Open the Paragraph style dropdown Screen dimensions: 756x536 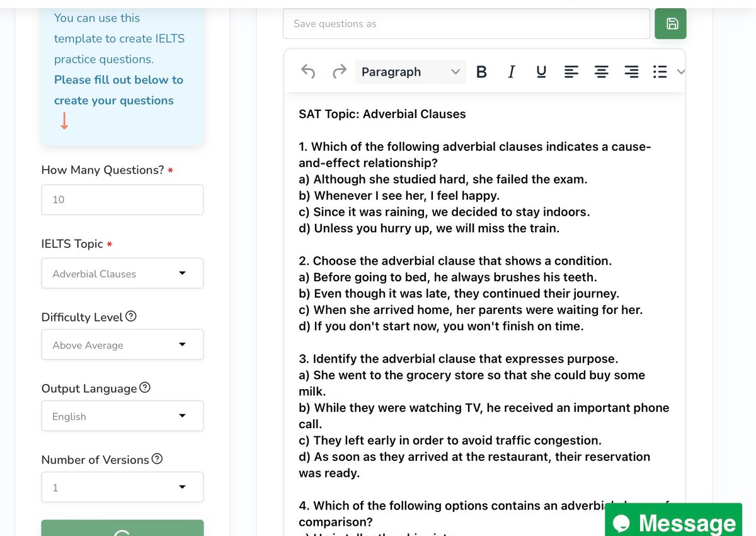click(x=409, y=72)
